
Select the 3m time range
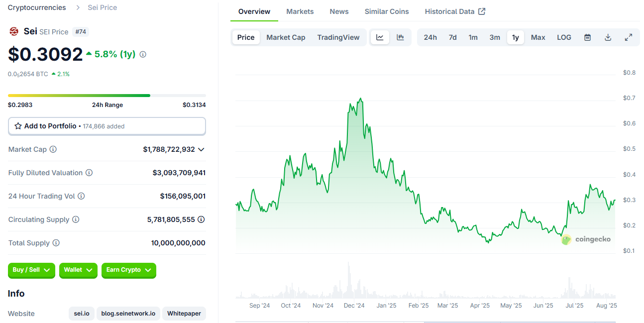coord(495,37)
